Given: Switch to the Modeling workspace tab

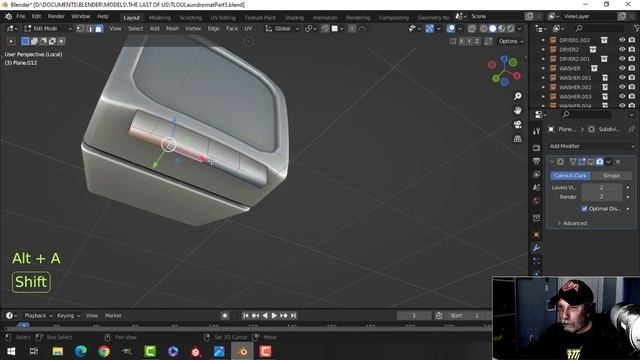Looking at the screenshot, I should (x=160, y=18).
